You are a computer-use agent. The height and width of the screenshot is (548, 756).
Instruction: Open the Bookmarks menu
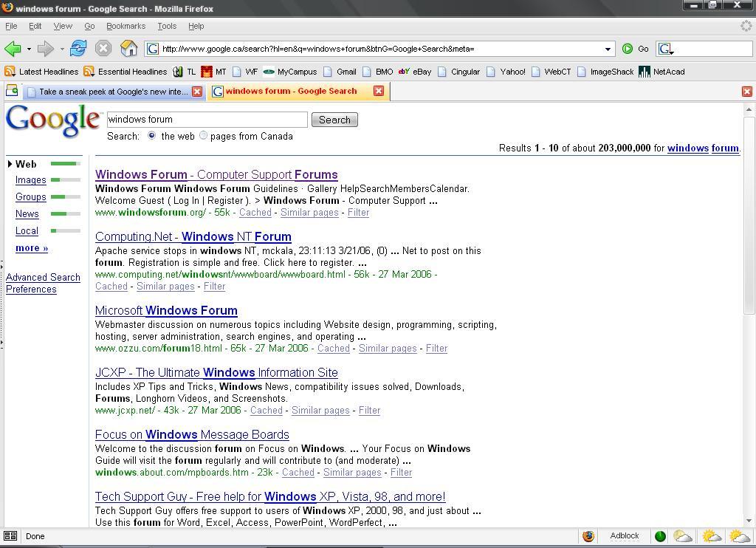click(126, 26)
